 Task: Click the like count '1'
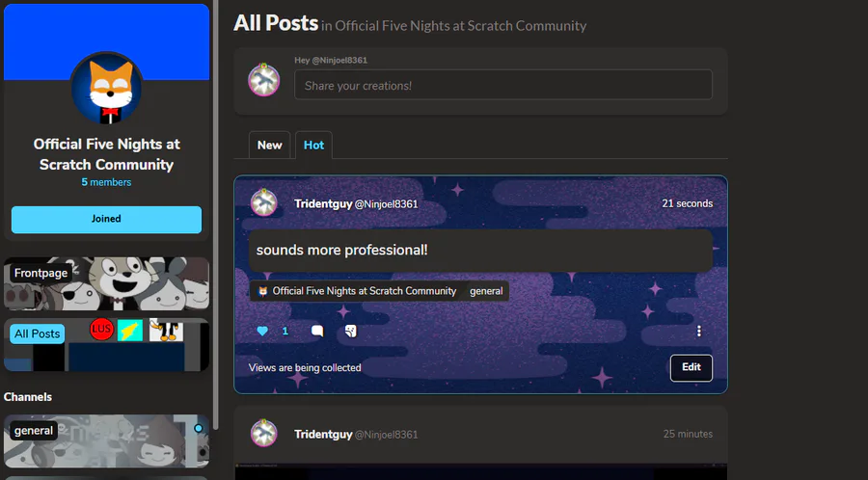[x=285, y=332]
